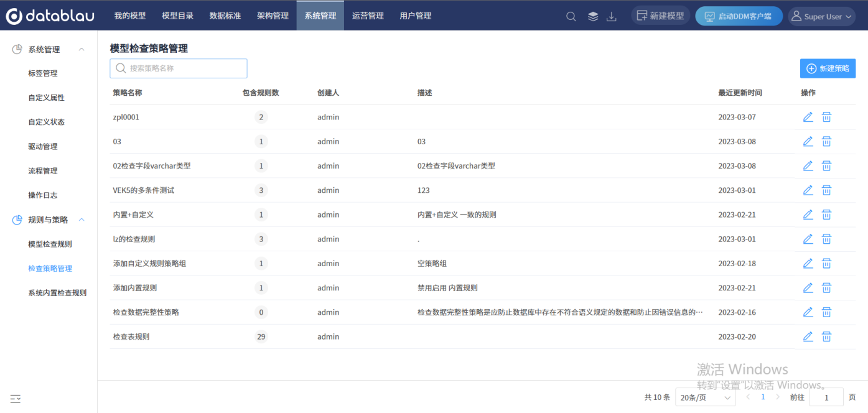The width and height of the screenshot is (868, 413).
Task: Click trash icon in the 03 row
Action: click(826, 141)
